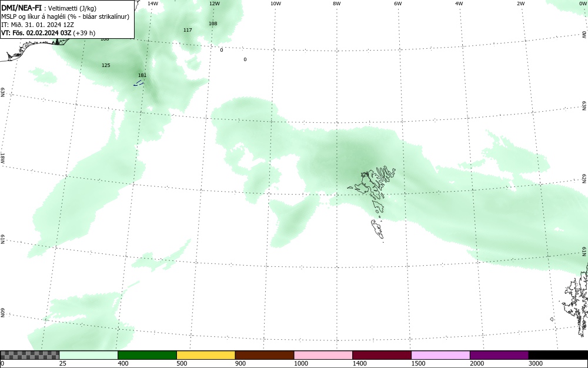Click the 0W longitude label
Viewport: 588px width, 368px height.
click(x=582, y=4)
